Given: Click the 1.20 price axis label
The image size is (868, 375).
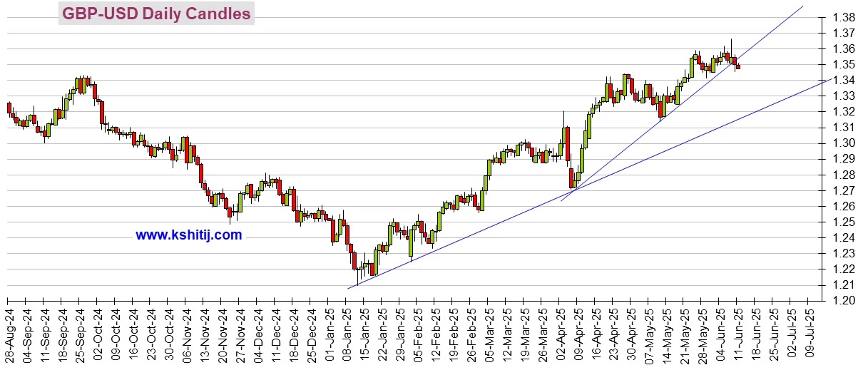Looking at the screenshot, I should pyautogui.click(x=844, y=300).
